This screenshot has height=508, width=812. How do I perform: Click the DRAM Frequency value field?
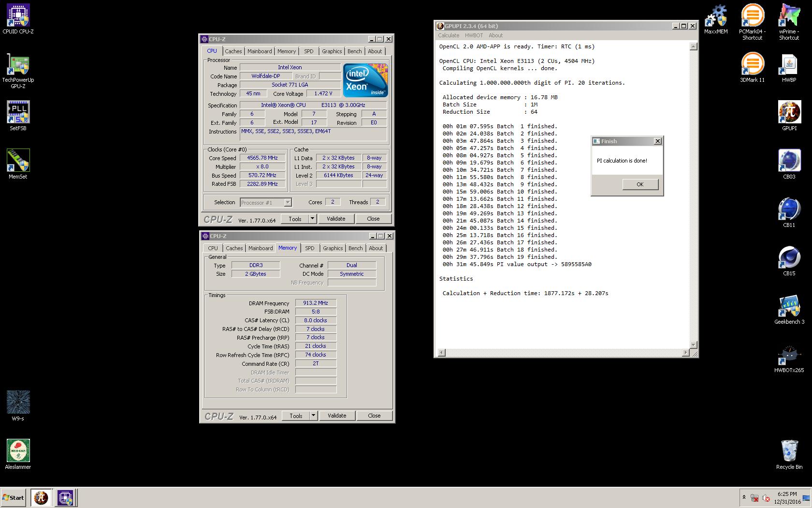tap(316, 303)
